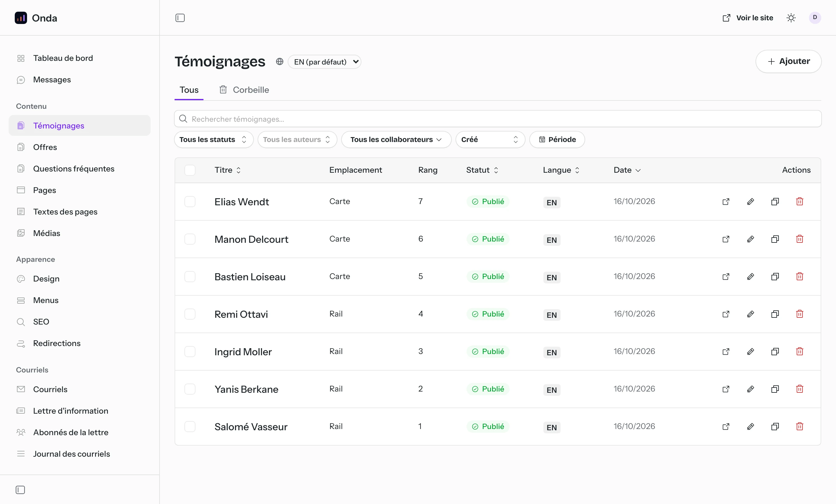Screen dimensions: 836x504
Task: Tick the Salomé Vasseur row checkbox
Action: click(190, 426)
